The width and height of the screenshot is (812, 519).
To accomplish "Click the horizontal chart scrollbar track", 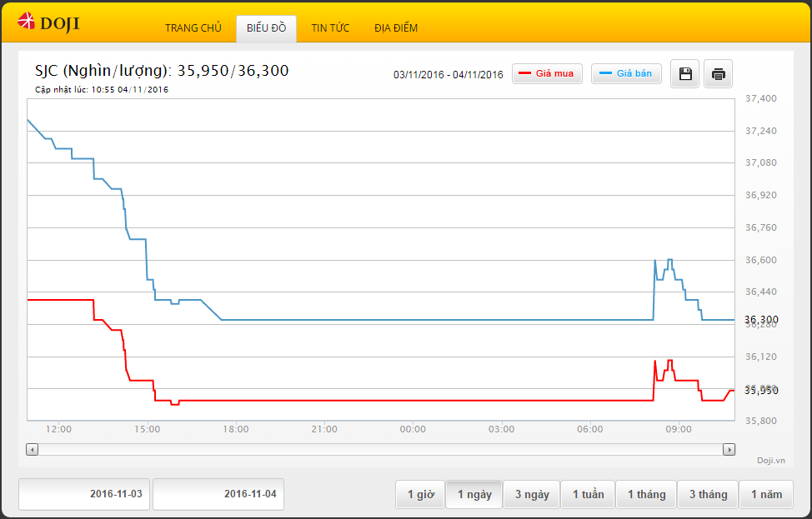I will pos(381,450).
